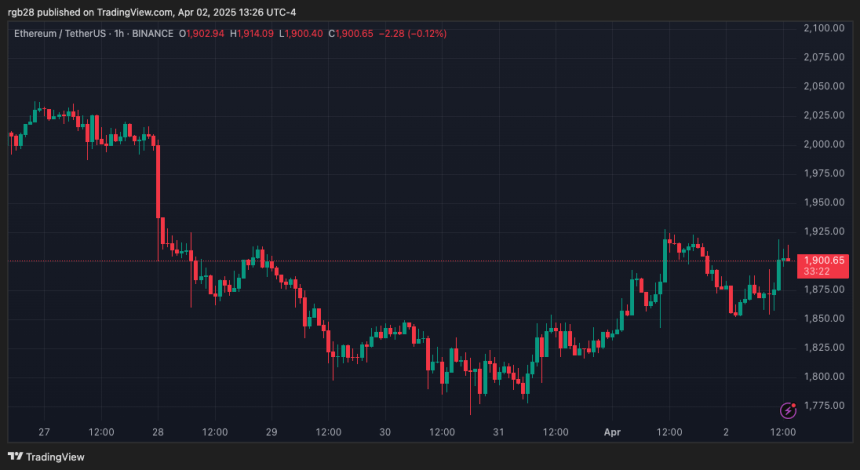Click the 1,775.00 price axis label
Viewport: 860px width, 470px height.
point(825,406)
